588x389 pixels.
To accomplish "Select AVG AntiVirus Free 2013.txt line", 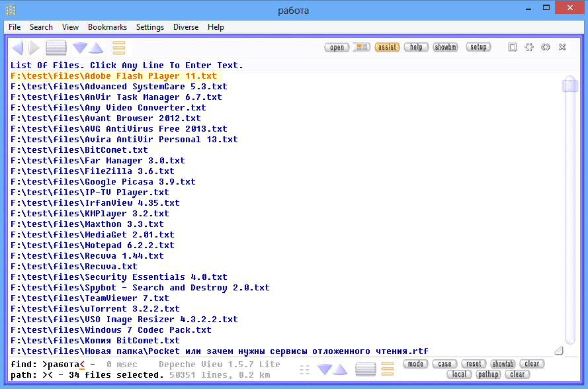I will (x=119, y=128).
